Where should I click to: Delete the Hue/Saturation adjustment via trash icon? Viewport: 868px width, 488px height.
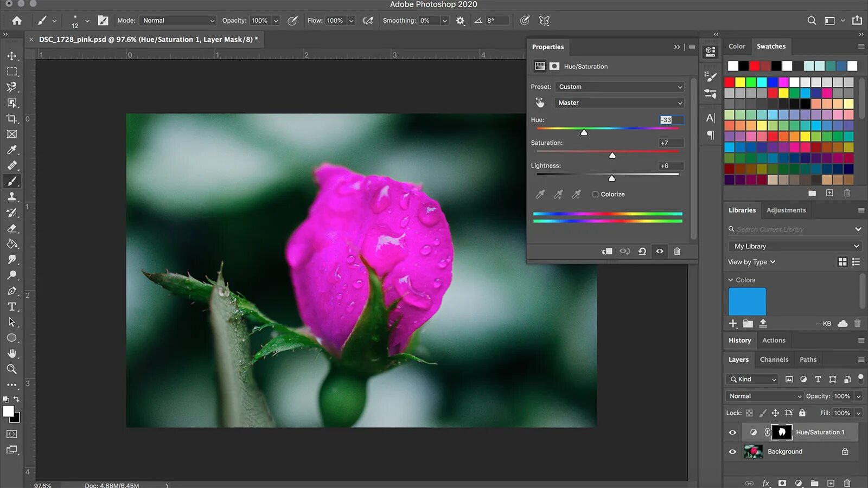click(677, 251)
